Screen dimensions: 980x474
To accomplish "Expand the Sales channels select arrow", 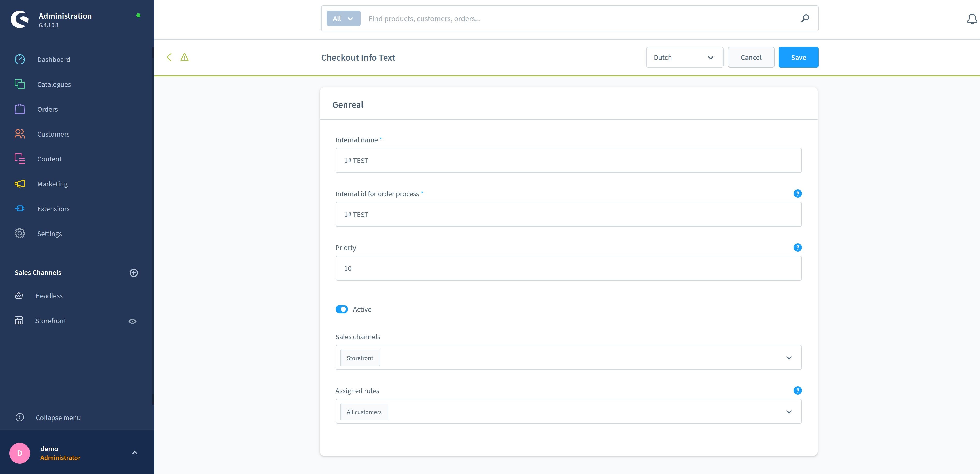I will click(789, 358).
